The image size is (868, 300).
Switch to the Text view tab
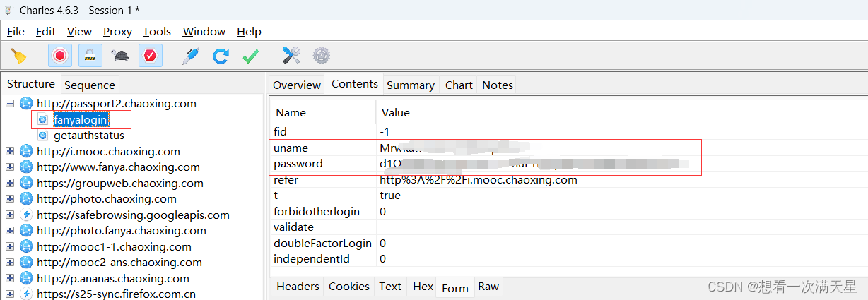click(x=390, y=287)
